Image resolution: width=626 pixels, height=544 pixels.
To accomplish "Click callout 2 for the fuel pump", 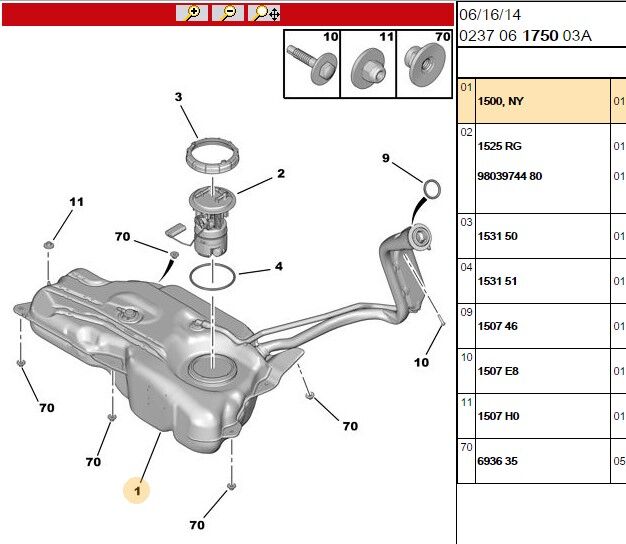I will pos(281,173).
